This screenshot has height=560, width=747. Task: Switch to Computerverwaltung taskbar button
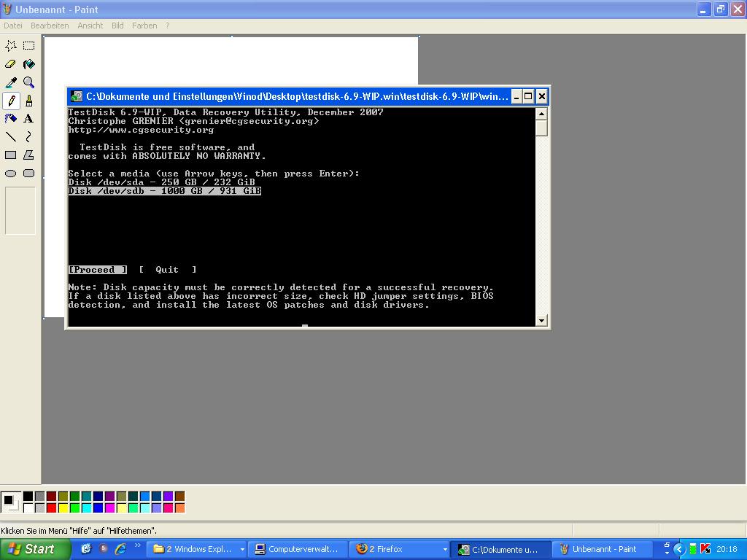pos(298,550)
